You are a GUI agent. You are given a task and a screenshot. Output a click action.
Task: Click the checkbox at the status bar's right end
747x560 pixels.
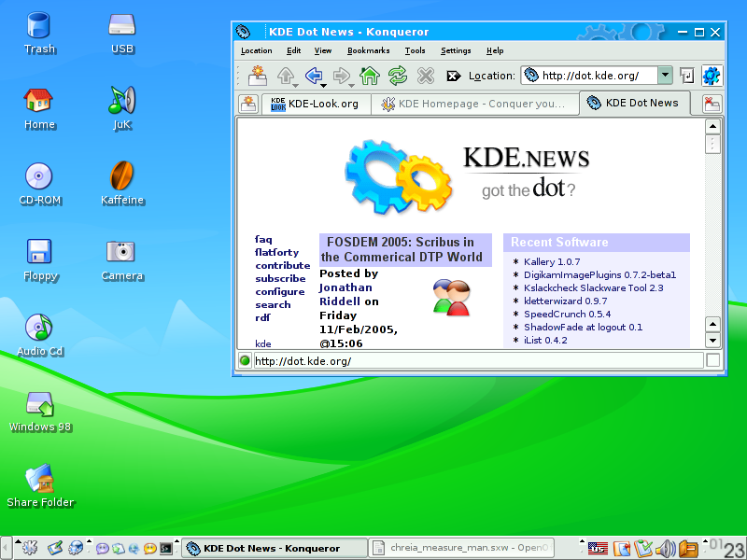click(x=712, y=360)
